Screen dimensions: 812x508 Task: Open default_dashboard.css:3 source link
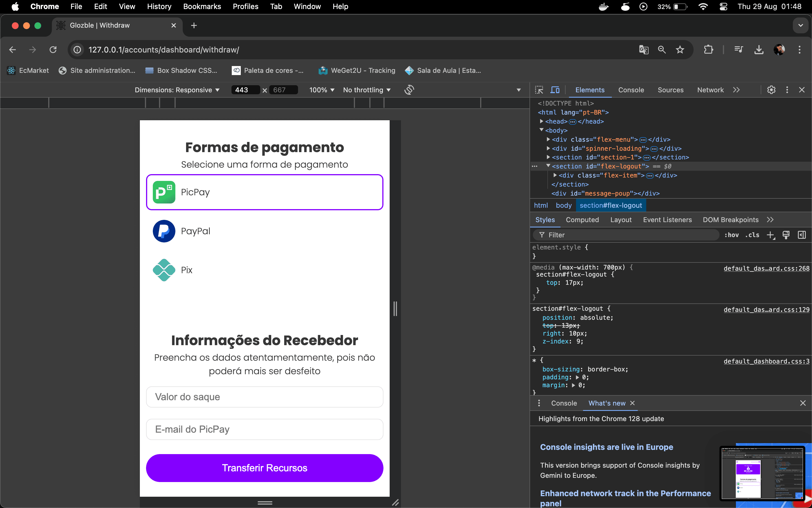tap(766, 361)
